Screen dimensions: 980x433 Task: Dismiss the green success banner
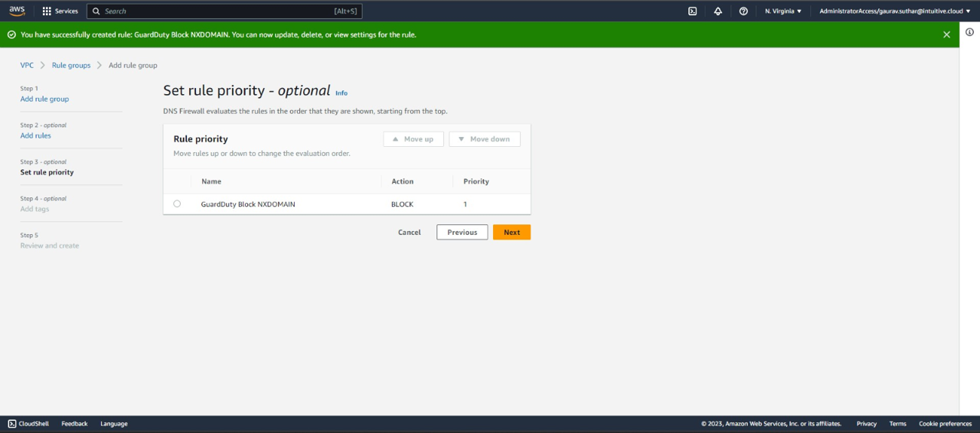946,34
